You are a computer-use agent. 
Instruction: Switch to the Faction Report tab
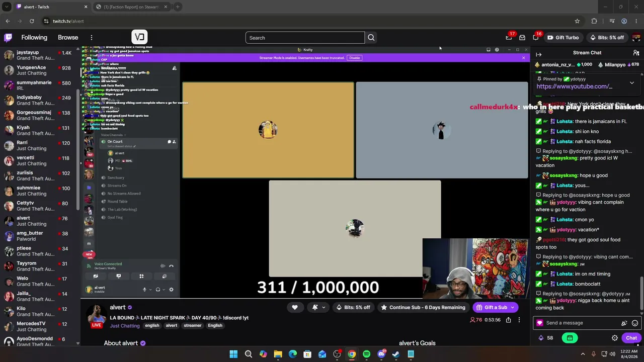pos(132,7)
